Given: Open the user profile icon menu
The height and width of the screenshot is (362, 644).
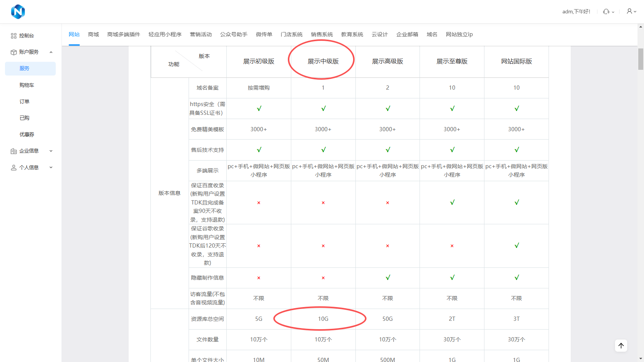Looking at the screenshot, I should [x=629, y=11].
